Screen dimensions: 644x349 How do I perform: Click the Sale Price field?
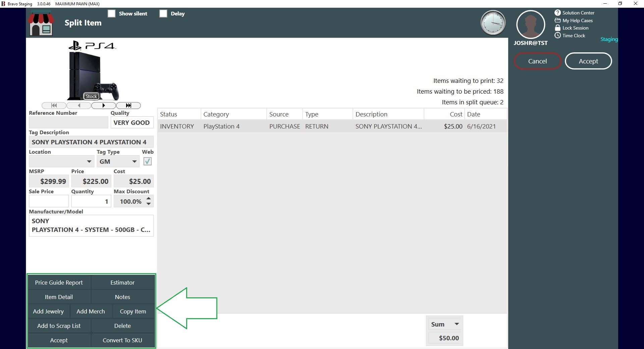point(49,201)
